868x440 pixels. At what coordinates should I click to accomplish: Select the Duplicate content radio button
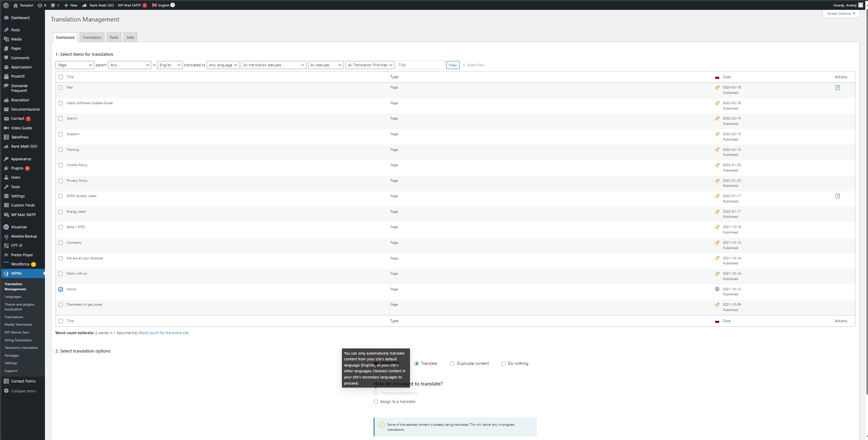click(x=452, y=364)
